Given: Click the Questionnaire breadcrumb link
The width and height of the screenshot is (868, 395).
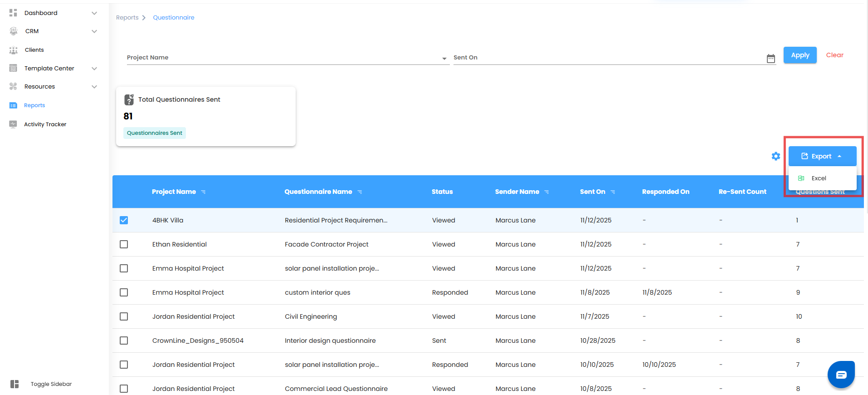Looking at the screenshot, I should click(174, 18).
